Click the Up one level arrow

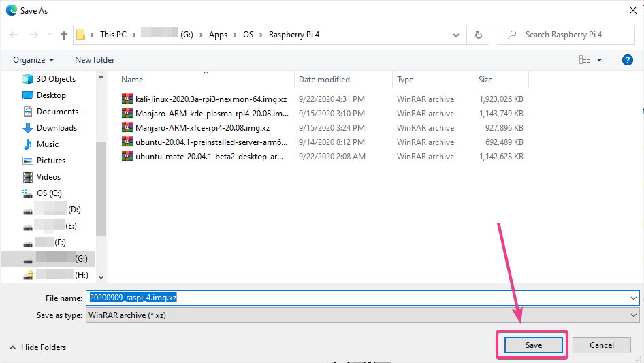[x=64, y=35]
